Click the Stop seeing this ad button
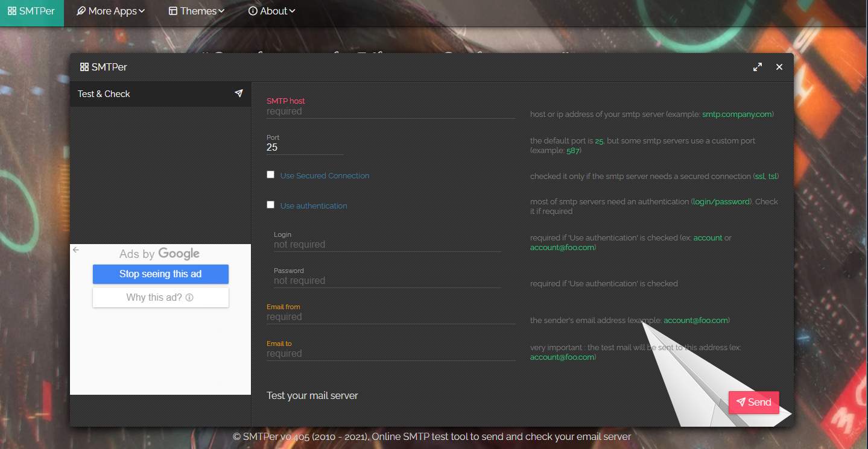This screenshot has height=449, width=868. pyautogui.click(x=160, y=274)
